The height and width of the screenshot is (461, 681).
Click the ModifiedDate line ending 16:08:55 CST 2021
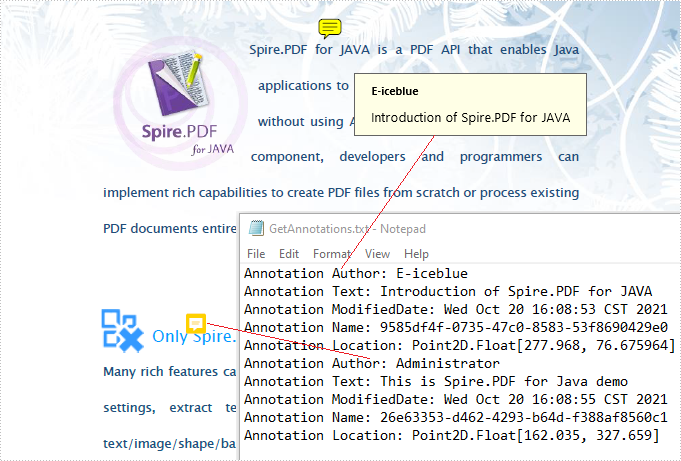point(456,399)
